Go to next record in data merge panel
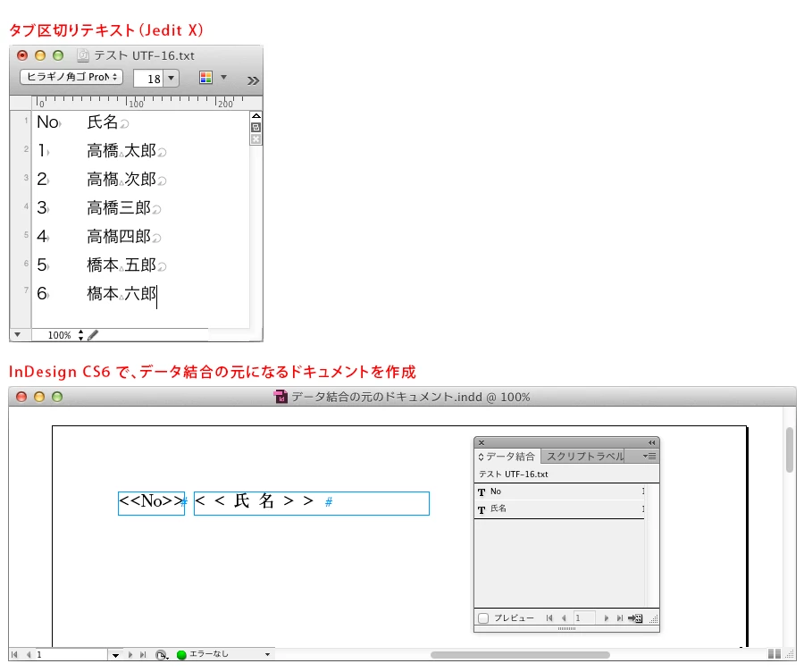This screenshot has height=672, width=804. pyautogui.click(x=606, y=618)
